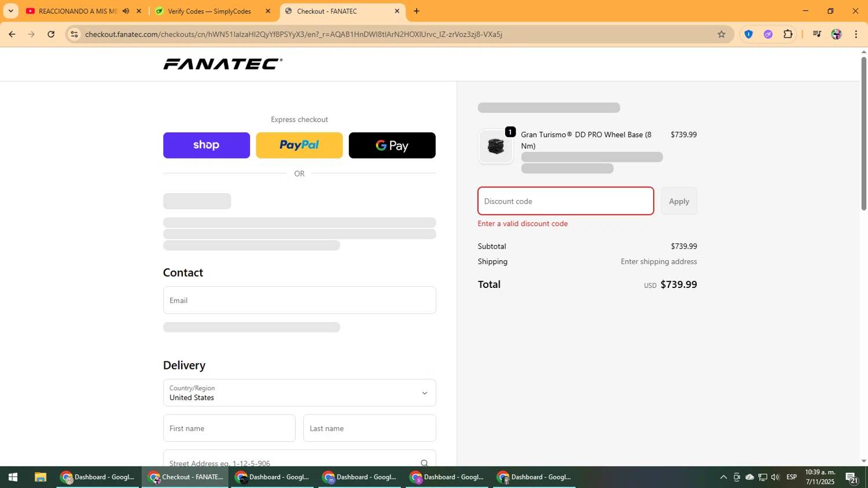This screenshot has width=868, height=488.
Task: Open media controls in Chrome toolbar
Action: pyautogui.click(x=816, y=34)
